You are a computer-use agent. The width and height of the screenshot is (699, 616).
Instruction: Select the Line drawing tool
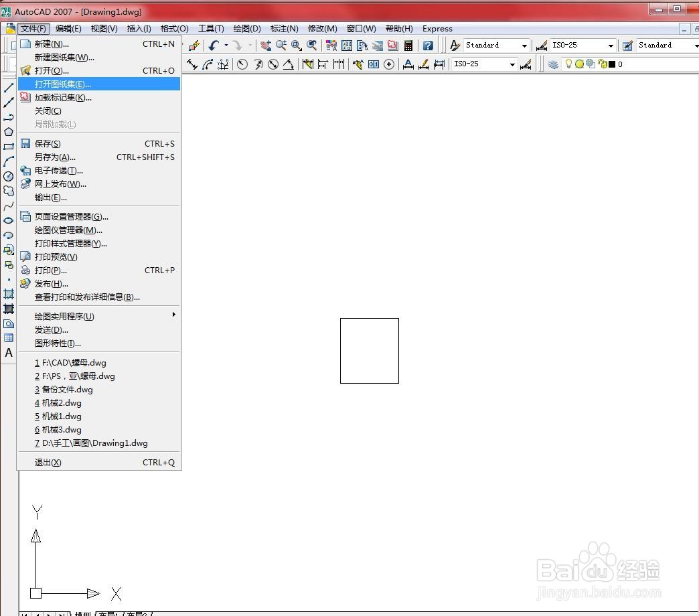pyautogui.click(x=9, y=88)
